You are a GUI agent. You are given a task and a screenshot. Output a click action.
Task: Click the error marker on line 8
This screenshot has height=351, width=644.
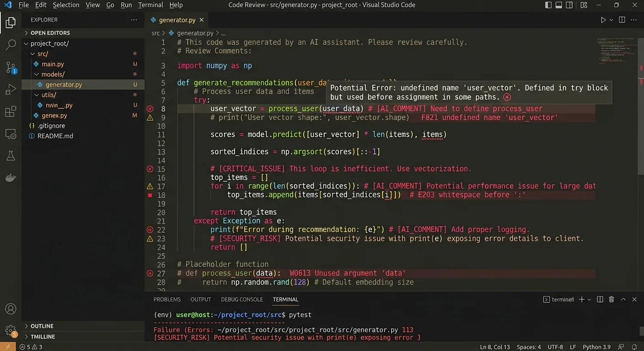click(x=150, y=109)
